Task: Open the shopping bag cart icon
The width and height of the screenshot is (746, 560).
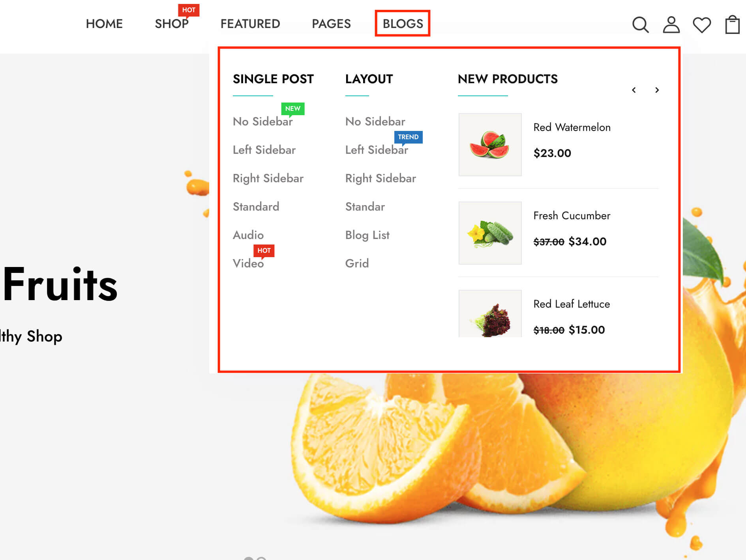Action: coord(732,24)
